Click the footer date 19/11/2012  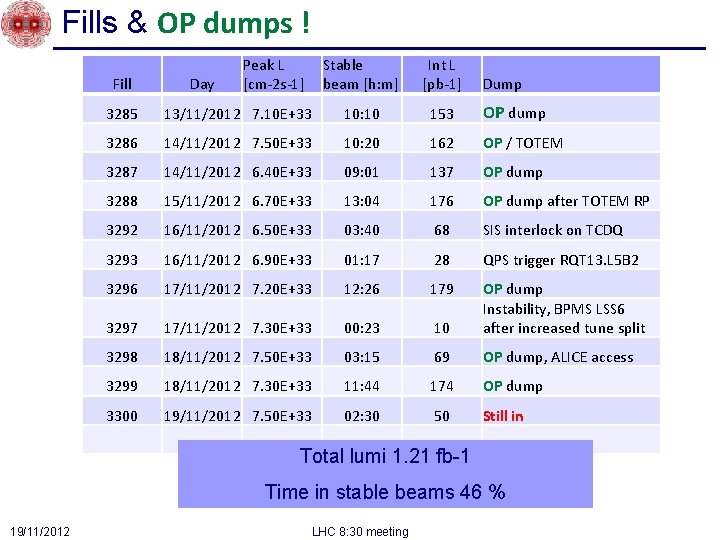40,531
